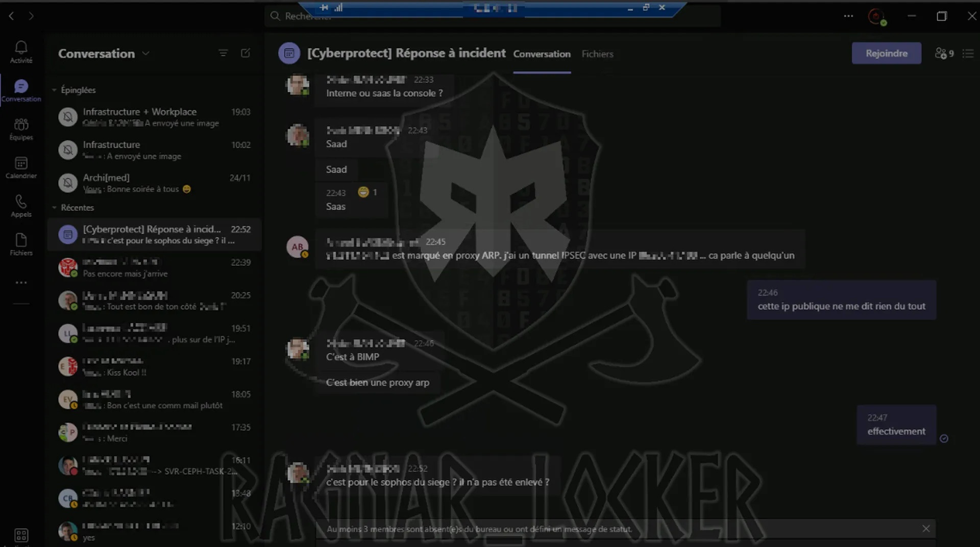Collapse the Épinglées section

click(74, 90)
